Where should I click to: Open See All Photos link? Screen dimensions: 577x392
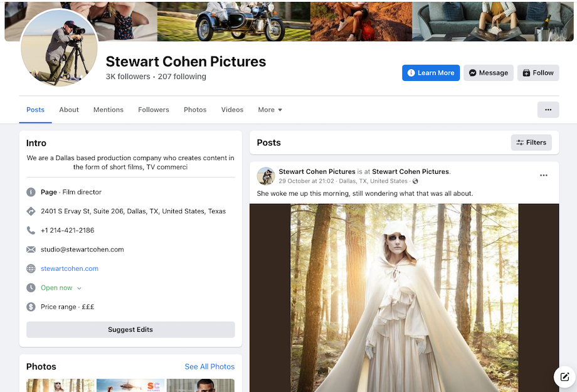(x=209, y=367)
